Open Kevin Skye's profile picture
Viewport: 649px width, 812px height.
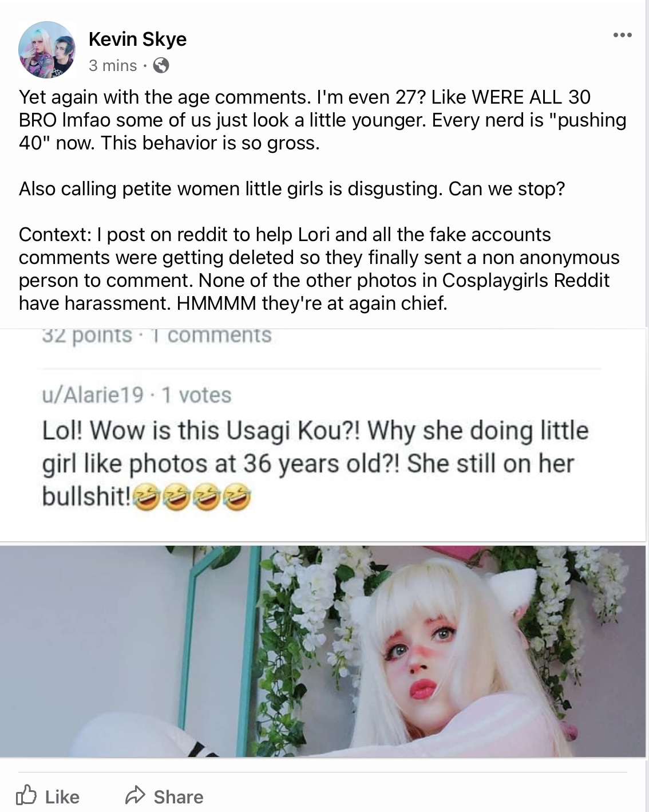[x=47, y=50]
